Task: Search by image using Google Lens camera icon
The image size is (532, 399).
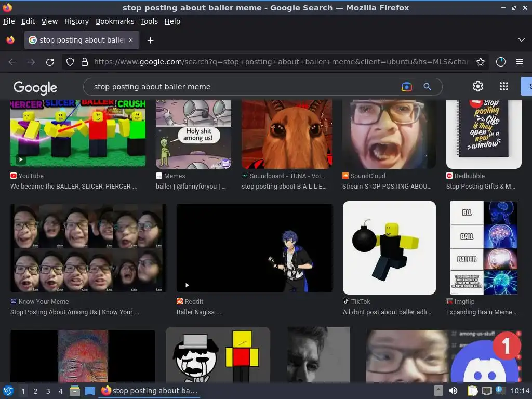Action: (406, 87)
